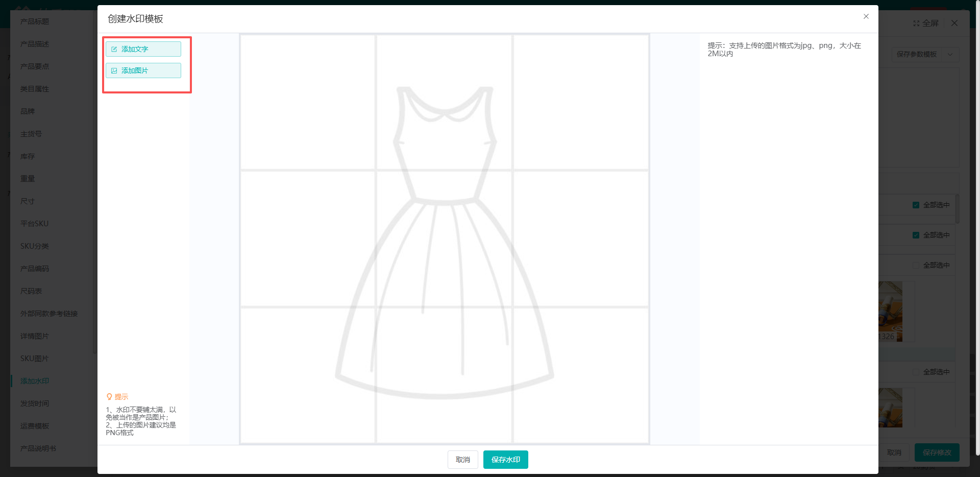
Task: Click the 保存修改 button
Action: [x=937, y=452]
